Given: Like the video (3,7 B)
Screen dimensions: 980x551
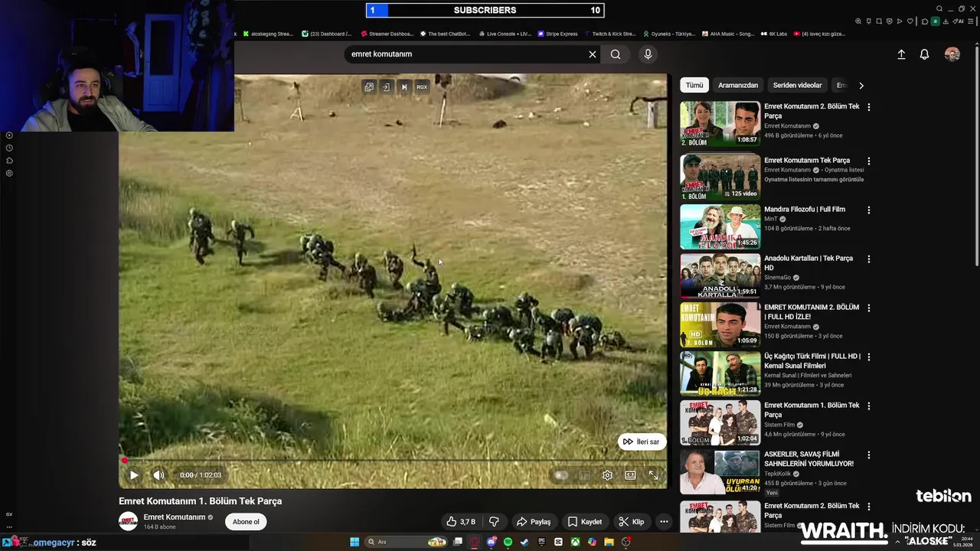Looking at the screenshot, I should pos(460,522).
